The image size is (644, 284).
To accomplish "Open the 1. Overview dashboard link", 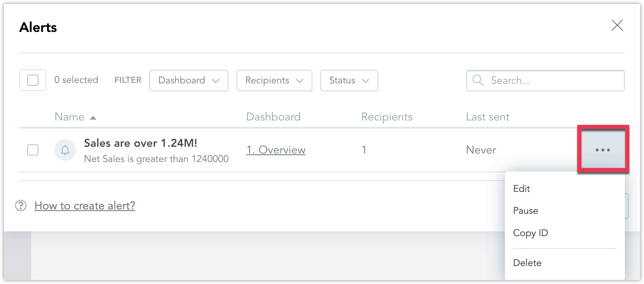I will point(276,150).
